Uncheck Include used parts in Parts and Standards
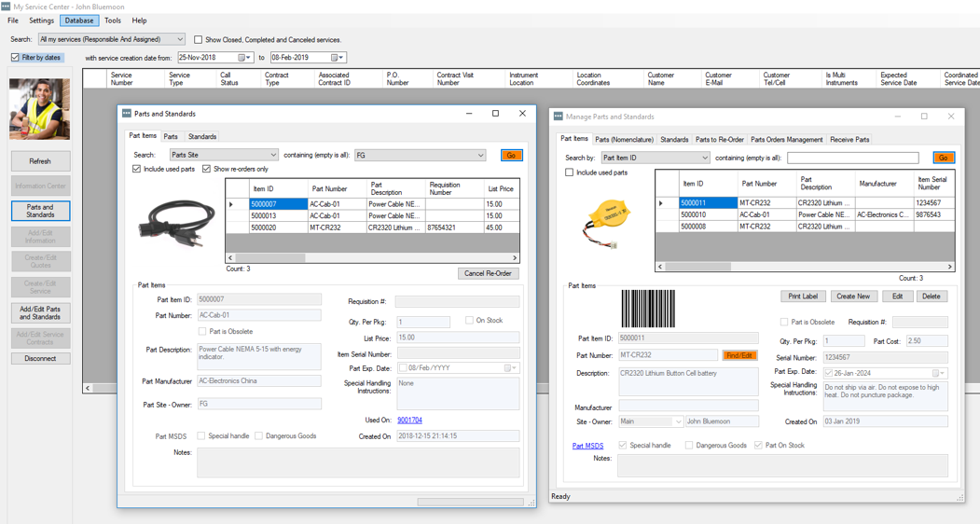 click(137, 169)
